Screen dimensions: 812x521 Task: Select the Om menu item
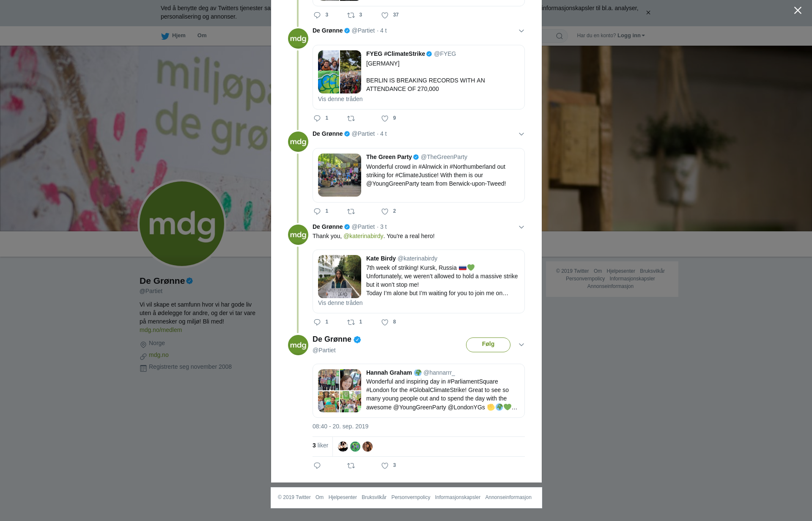click(x=202, y=36)
